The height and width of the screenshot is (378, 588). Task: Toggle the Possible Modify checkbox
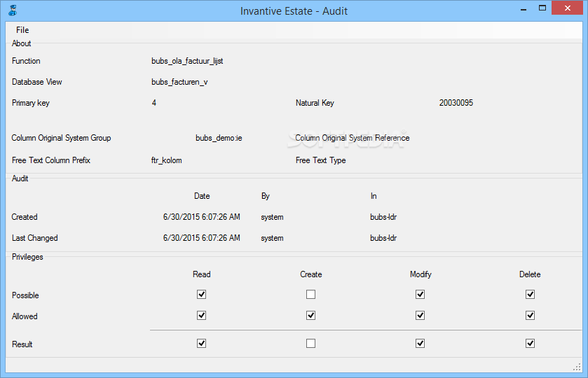coord(420,295)
